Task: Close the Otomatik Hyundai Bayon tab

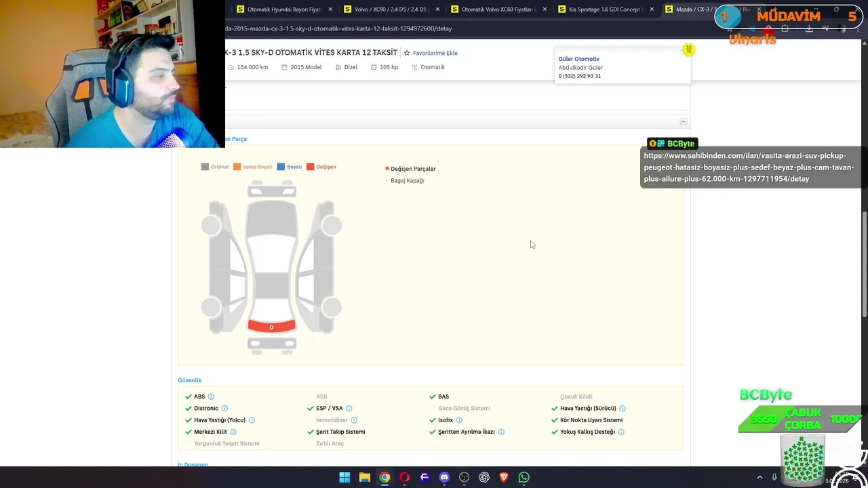Action: pyautogui.click(x=330, y=9)
